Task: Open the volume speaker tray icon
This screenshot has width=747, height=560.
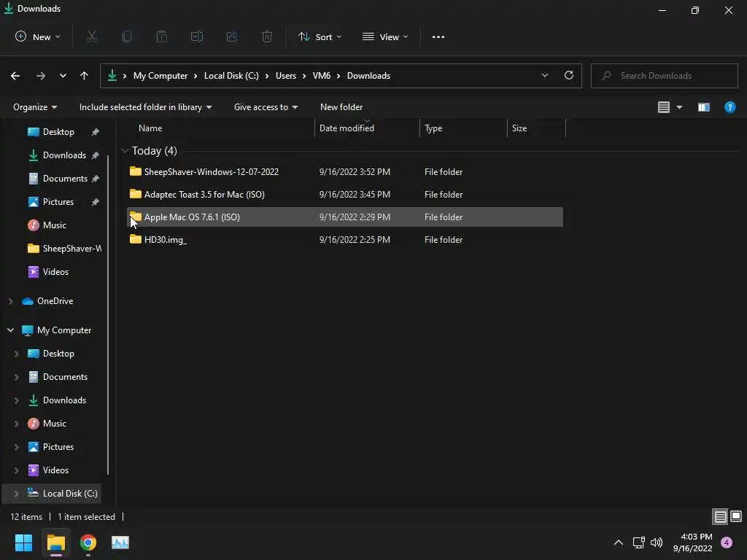Action: click(657, 542)
